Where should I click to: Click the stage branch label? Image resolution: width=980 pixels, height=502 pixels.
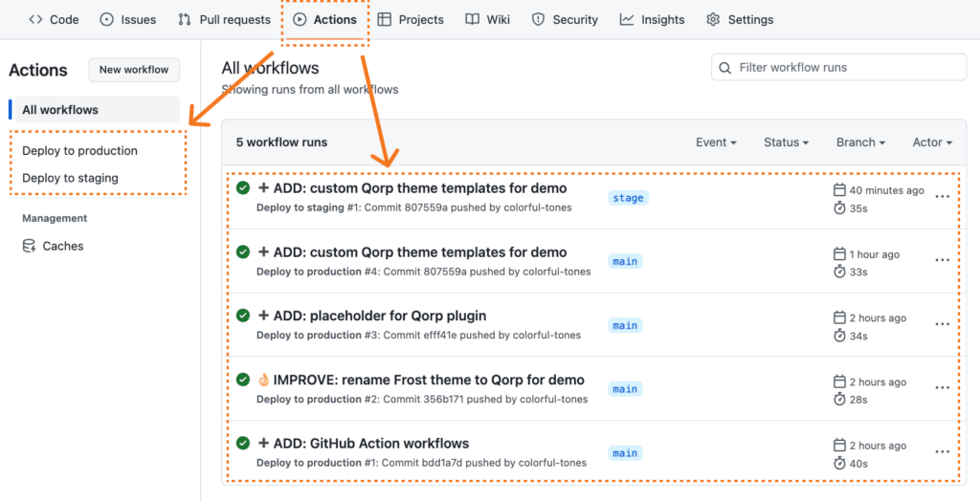(628, 198)
